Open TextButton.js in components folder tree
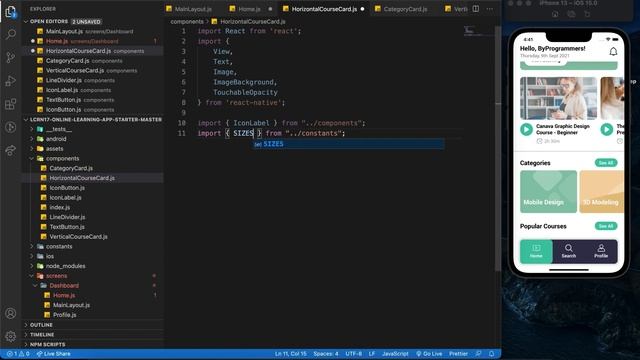The image size is (640, 360). coord(67,227)
